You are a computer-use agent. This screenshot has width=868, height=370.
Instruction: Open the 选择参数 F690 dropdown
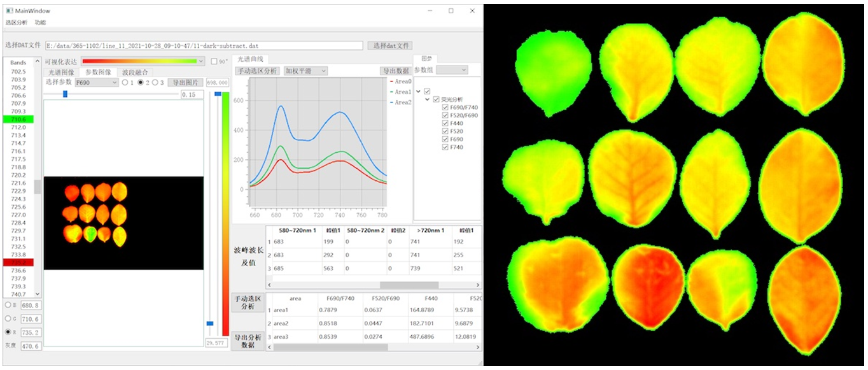pyautogui.click(x=96, y=83)
